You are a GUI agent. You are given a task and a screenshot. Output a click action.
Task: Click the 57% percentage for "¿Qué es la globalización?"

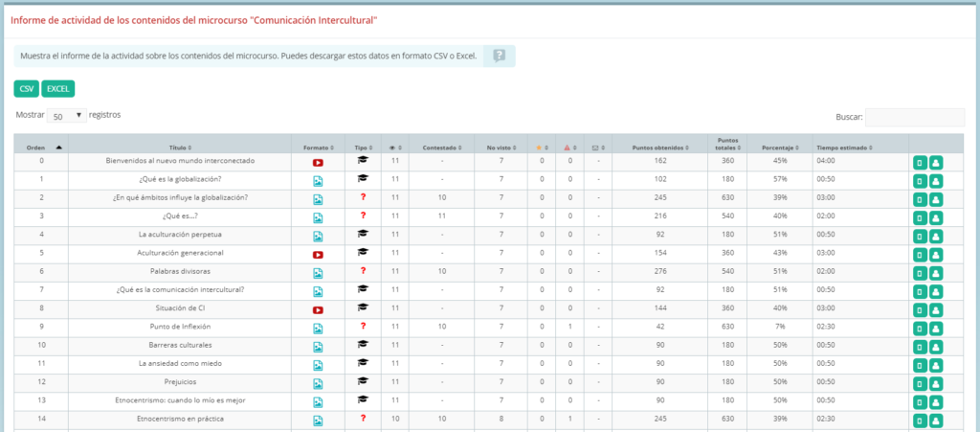779,179
